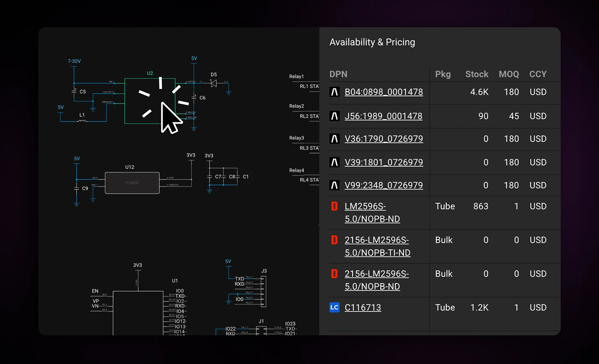This screenshot has width=599, height=364.
Task: Open the C116713 part link
Action: tap(363, 307)
